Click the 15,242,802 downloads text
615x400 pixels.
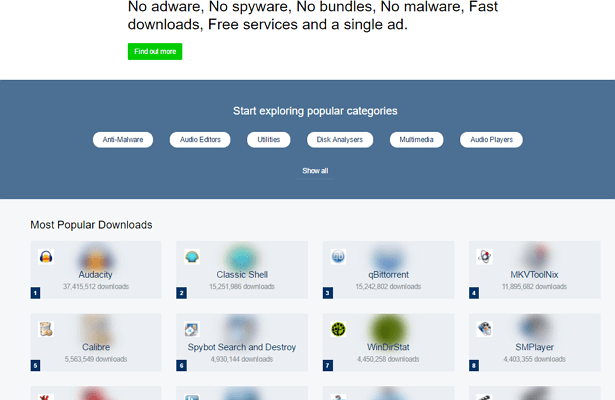tap(388, 287)
